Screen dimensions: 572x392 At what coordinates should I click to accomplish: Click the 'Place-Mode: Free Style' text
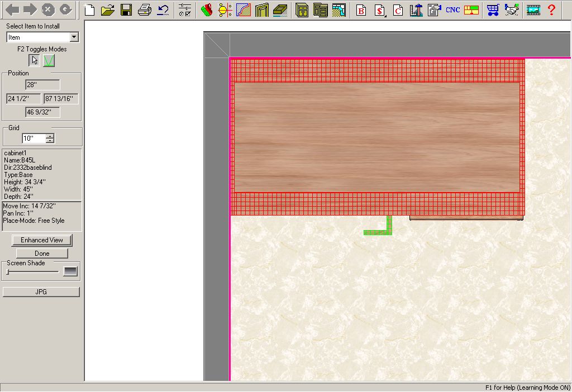pos(34,221)
